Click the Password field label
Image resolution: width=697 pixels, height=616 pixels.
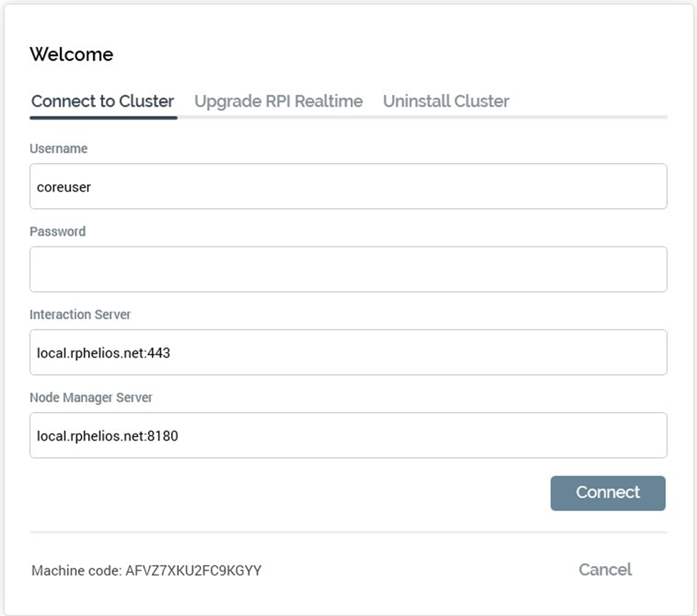(x=57, y=232)
